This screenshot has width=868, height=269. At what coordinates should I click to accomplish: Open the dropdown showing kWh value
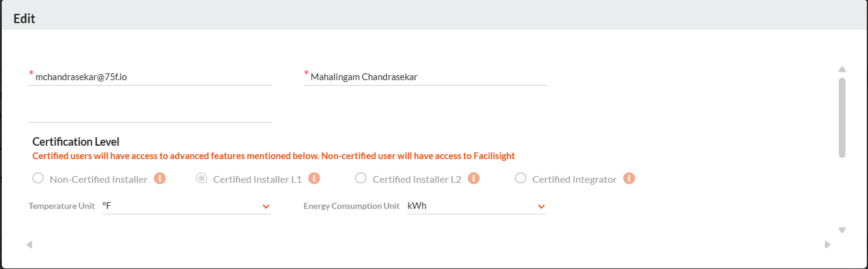(476, 206)
